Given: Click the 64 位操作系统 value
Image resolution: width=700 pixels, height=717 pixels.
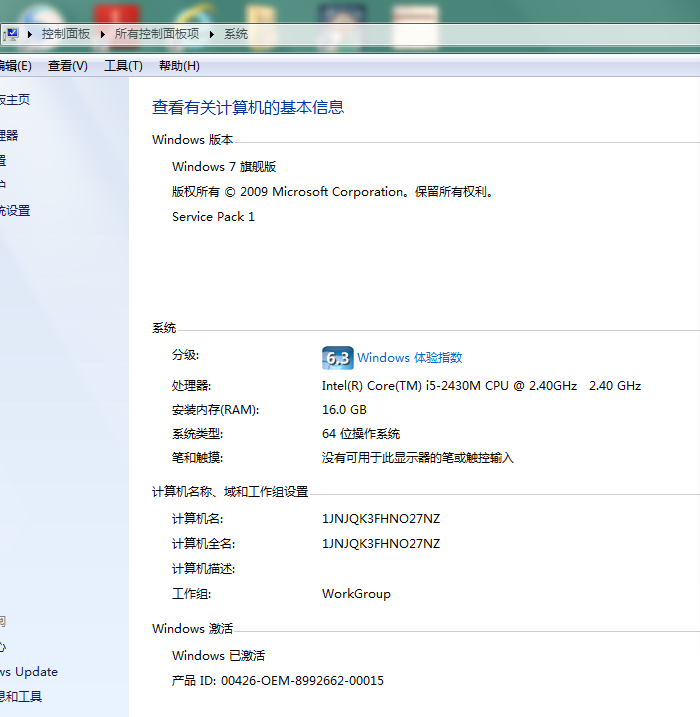Looking at the screenshot, I should pos(361,433).
